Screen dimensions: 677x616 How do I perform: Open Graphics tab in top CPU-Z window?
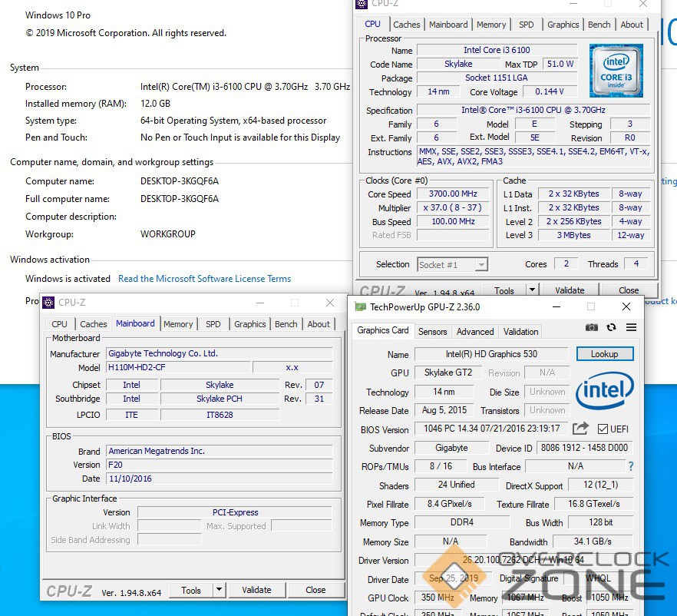(563, 25)
